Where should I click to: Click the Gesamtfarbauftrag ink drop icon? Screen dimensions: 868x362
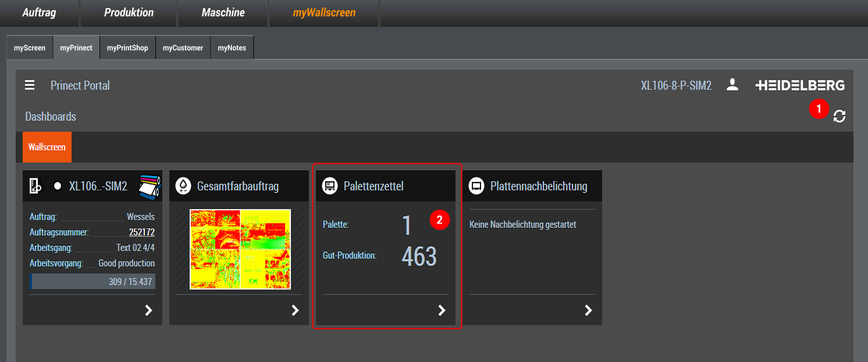pyautogui.click(x=183, y=186)
